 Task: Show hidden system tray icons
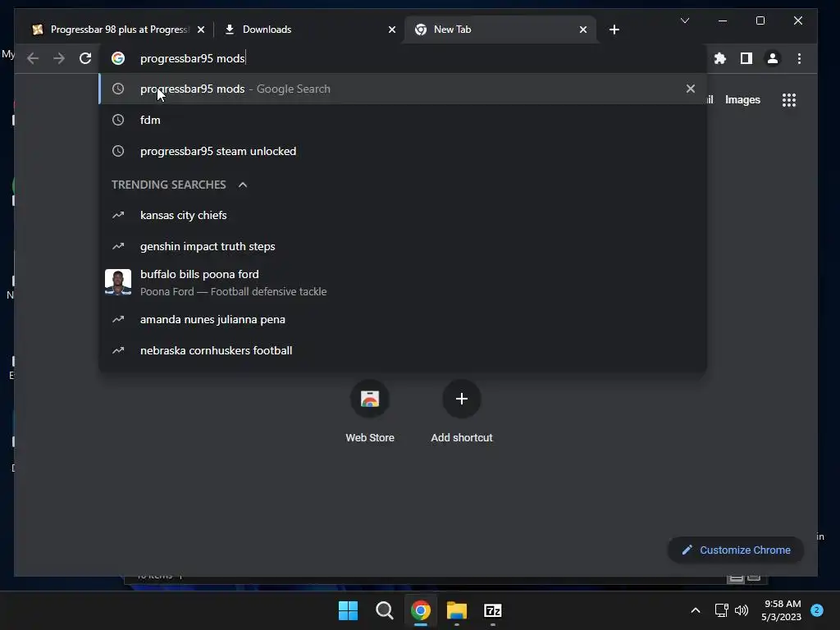click(x=696, y=610)
